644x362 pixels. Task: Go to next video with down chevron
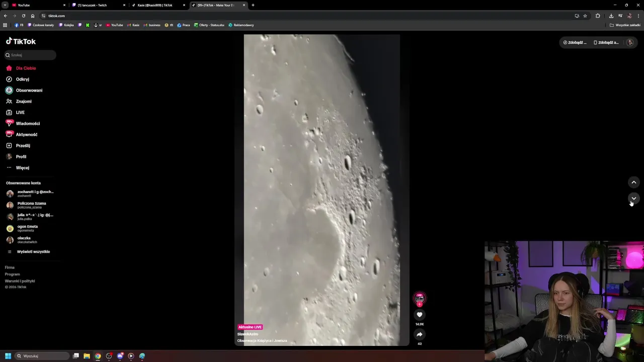point(633,198)
